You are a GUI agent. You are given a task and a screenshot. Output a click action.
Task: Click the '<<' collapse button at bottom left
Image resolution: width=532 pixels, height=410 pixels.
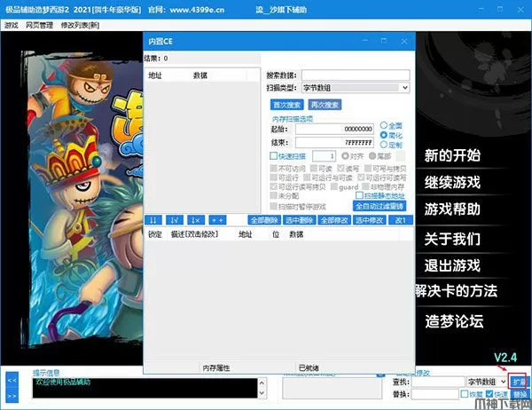click(12, 380)
